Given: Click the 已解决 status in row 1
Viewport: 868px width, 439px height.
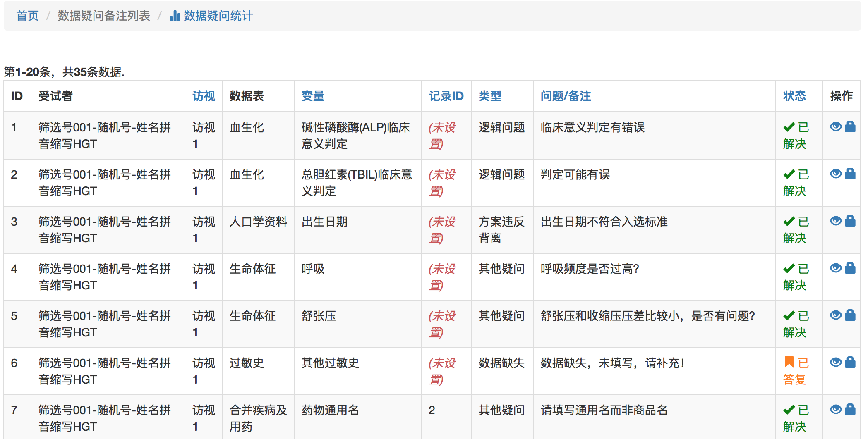Looking at the screenshot, I should pyautogui.click(x=796, y=135).
